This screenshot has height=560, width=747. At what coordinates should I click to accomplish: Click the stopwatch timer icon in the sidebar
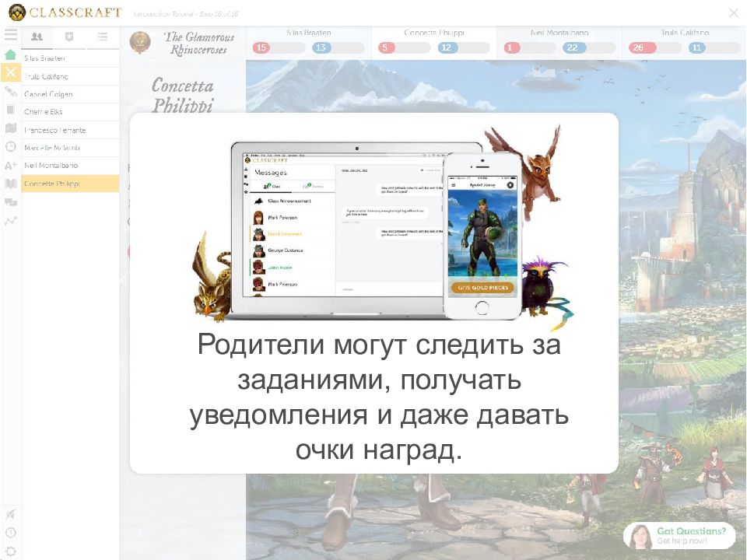(10, 147)
